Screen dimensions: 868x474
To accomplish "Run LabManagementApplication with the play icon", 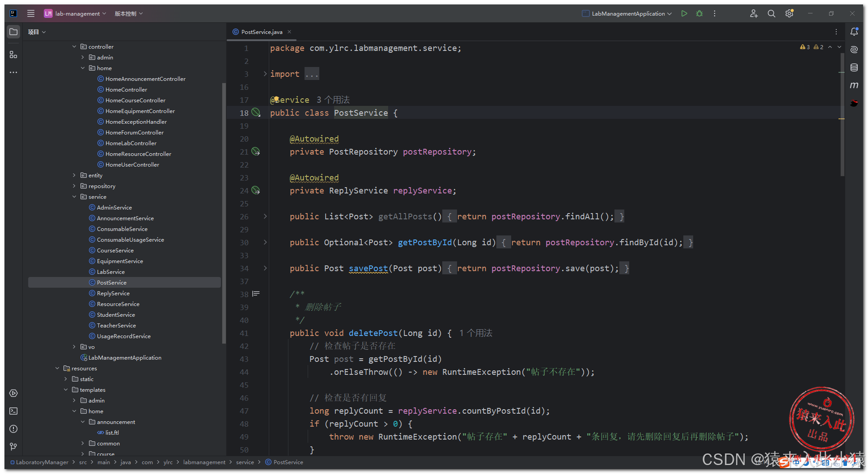I will (684, 13).
